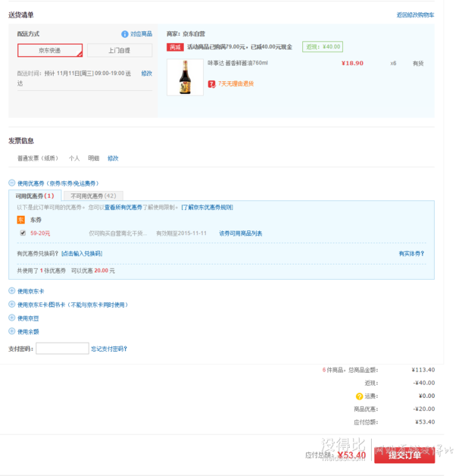Toggle the 59-20元 coupon checkbox

click(23, 233)
